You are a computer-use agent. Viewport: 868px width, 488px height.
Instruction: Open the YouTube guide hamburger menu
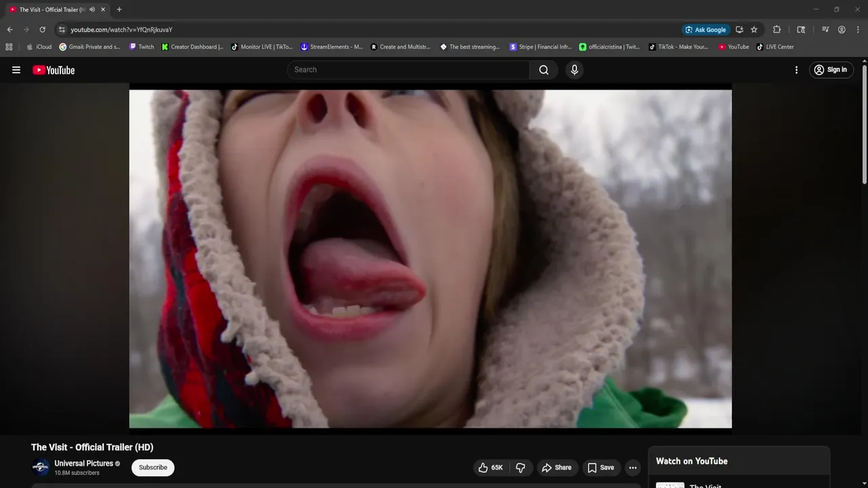[x=16, y=70]
